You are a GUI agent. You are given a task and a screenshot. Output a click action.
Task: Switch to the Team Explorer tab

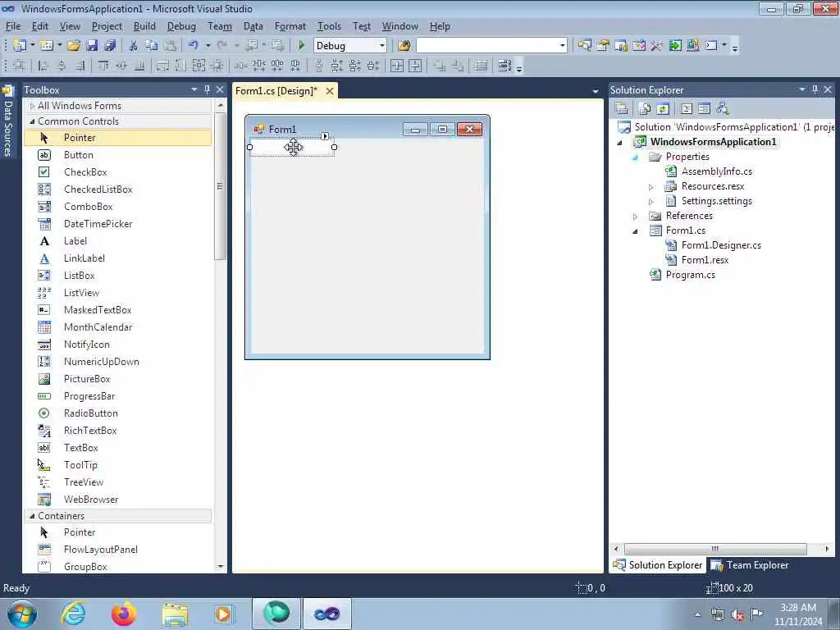[750, 565]
